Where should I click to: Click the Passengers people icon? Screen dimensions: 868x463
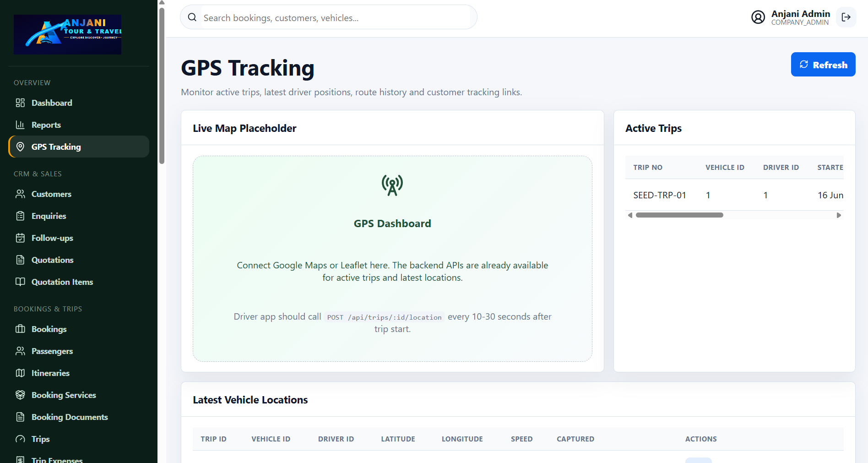(20, 351)
